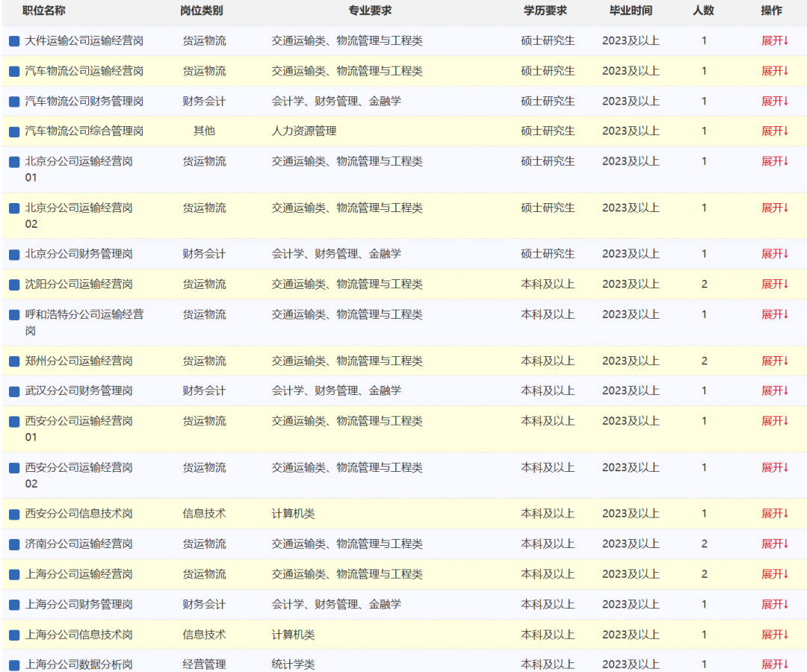This screenshot has height=672, width=807.
Task: Tick the blue box for 汽车物流公司财务管理岗
Action: (x=14, y=102)
